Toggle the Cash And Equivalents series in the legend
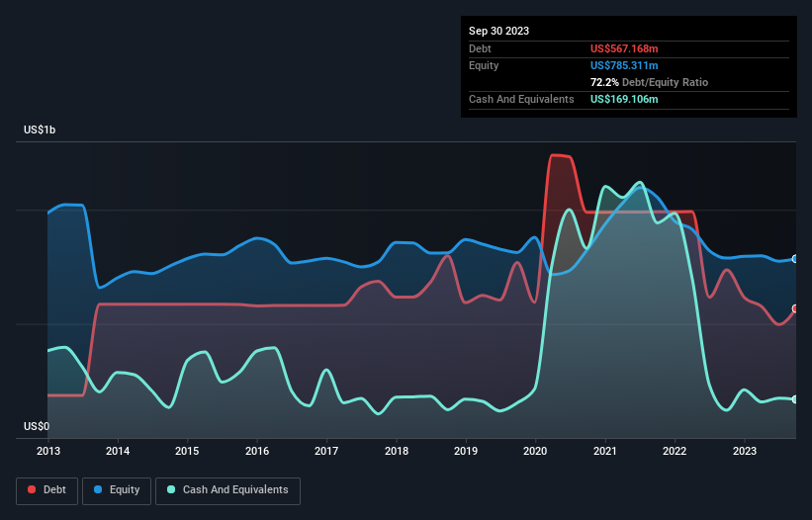Image resolution: width=812 pixels, height=520 pixels. (x=227, y=490)
